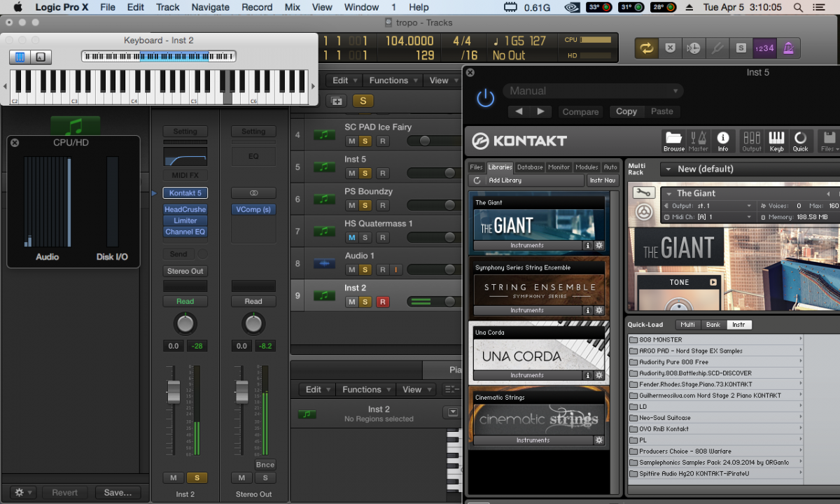Click the Add Library button
Screen dimensions: 840x504
point(525,181)
